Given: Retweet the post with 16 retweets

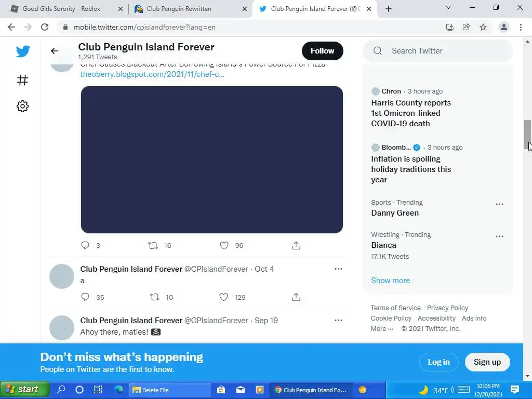Looking at the screenshot, I should (153, 245).
